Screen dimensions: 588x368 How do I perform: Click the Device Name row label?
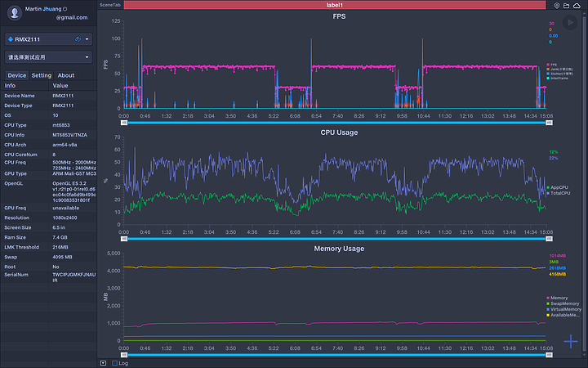20,96
